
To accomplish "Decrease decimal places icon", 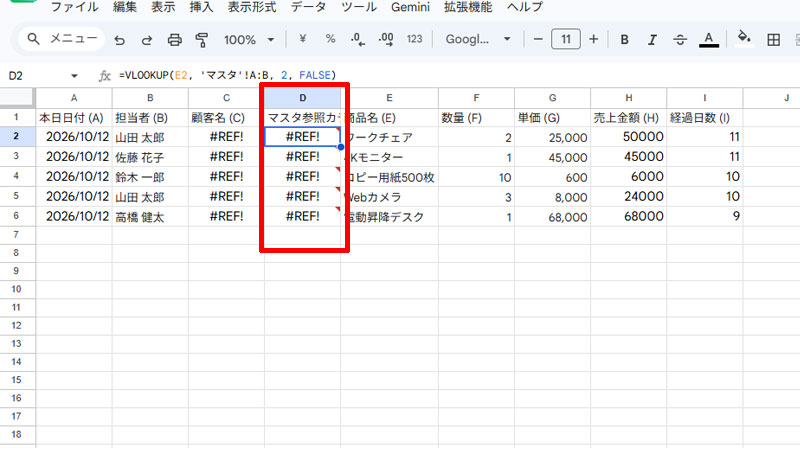I will [358, 39].
